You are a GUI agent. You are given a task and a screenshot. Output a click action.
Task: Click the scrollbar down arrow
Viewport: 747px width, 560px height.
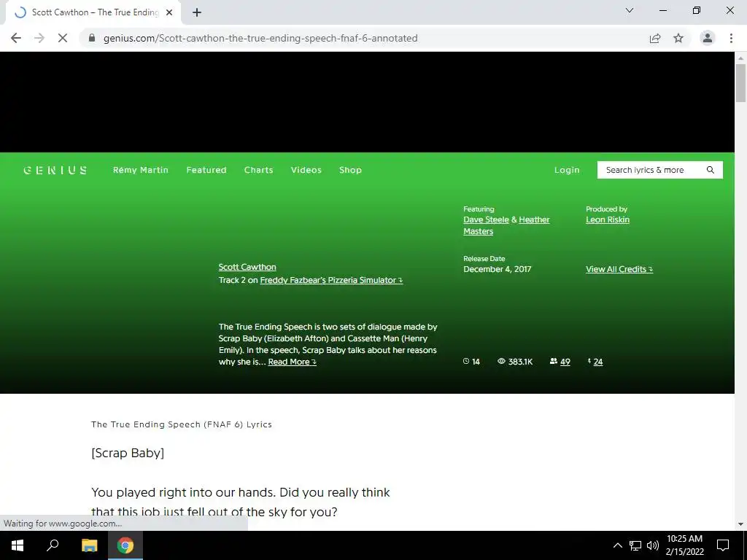point(741,524)
